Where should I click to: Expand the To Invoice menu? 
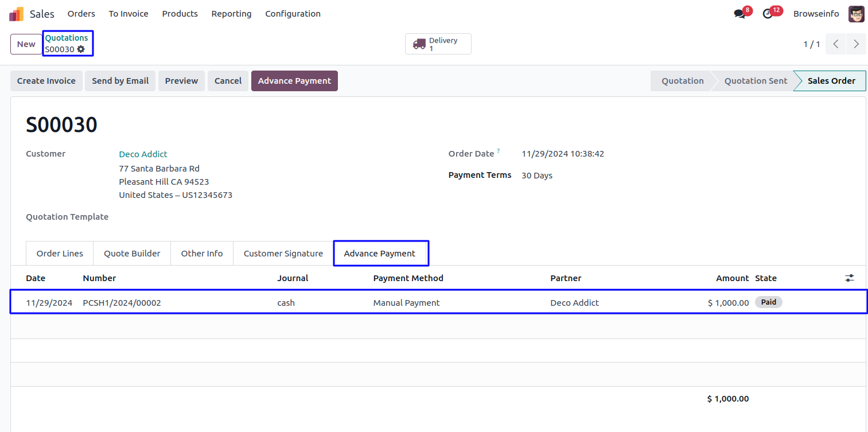pos(129,14)
